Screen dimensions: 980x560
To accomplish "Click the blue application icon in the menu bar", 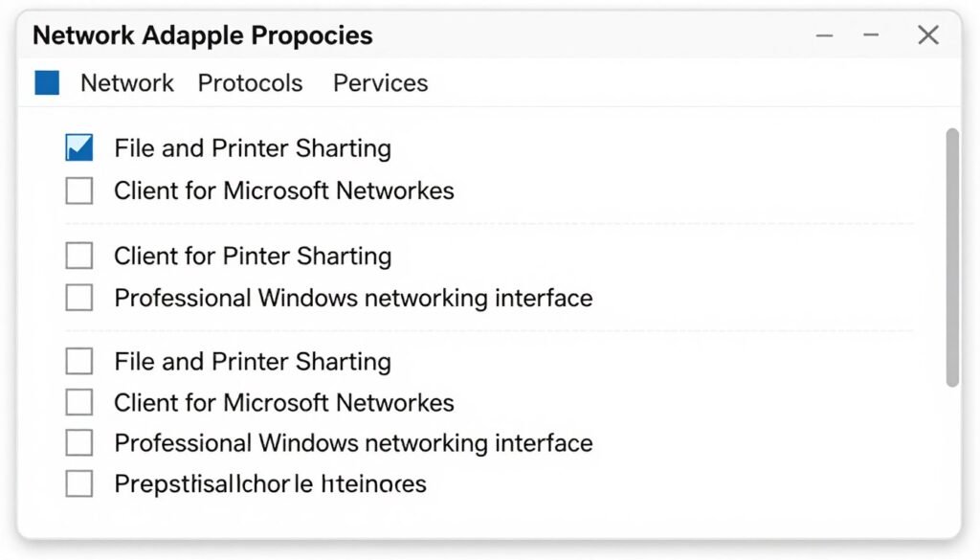I will (46, 82).
